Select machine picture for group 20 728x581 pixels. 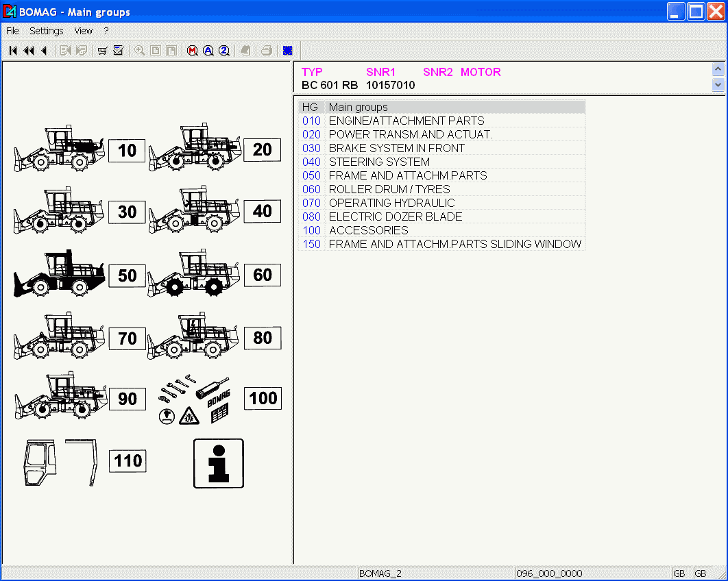point(195,147)
